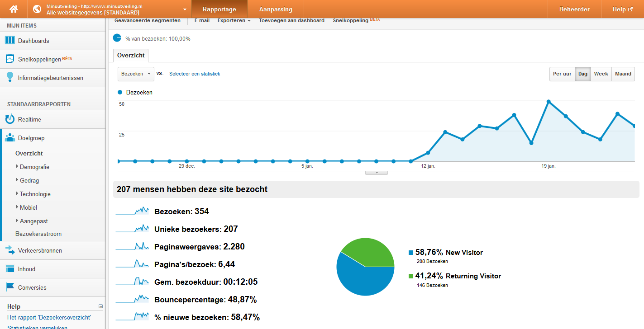Open the Exporteren dropdown
644x329 pixels.
point(234,20)
